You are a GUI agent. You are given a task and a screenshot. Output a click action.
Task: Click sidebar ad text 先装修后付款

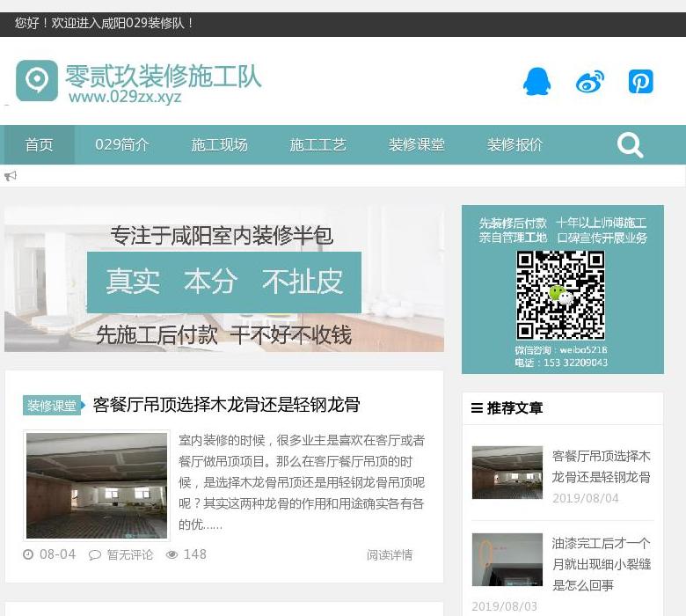(x=513, y=224)
